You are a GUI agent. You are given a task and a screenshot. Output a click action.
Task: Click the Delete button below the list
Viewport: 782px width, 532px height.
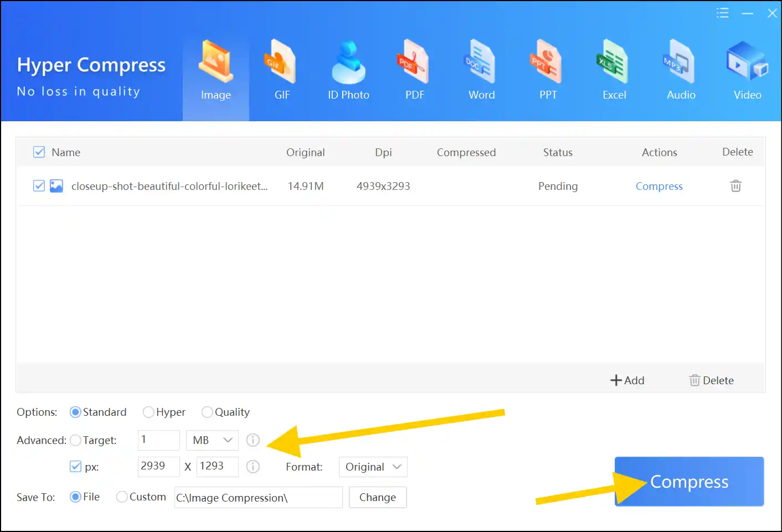click(x=711, y=380)
